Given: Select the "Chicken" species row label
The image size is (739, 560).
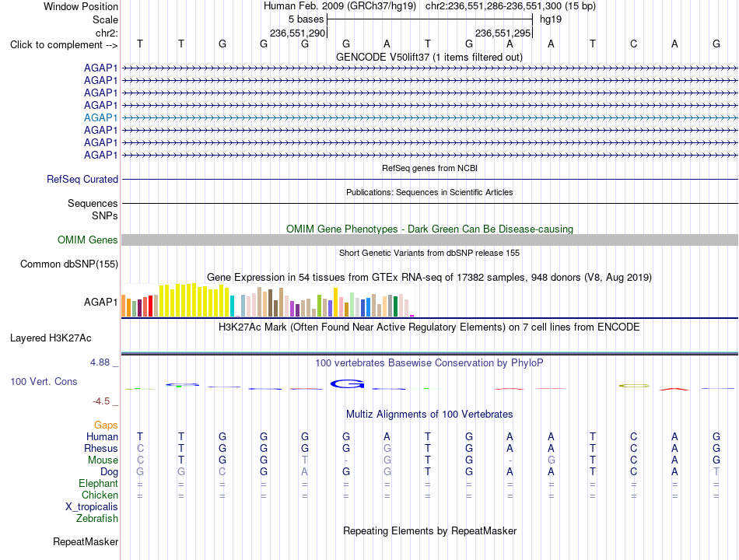Looking at the screenshot, I should click(100, 495).
